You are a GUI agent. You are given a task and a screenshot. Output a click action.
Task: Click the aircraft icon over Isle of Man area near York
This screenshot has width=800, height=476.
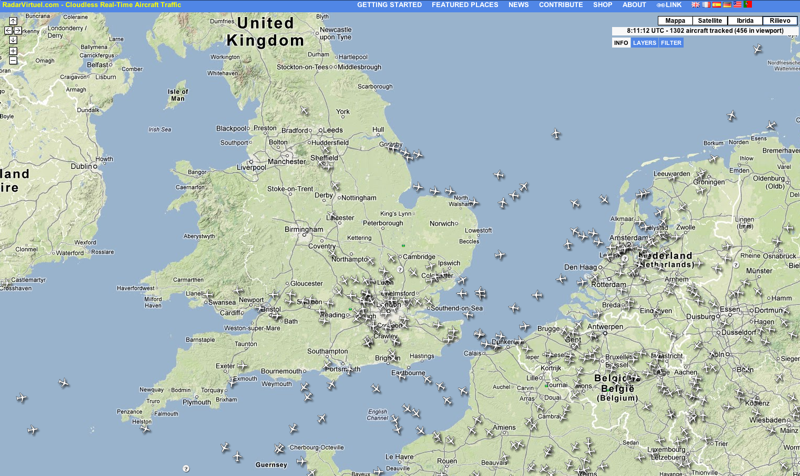305,110
